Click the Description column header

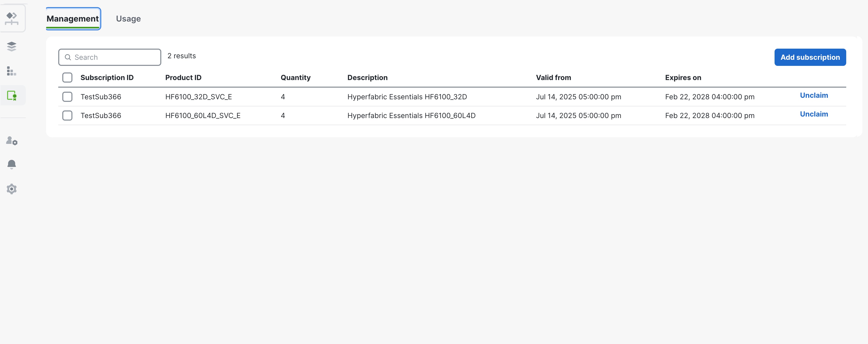click(367, 78)
